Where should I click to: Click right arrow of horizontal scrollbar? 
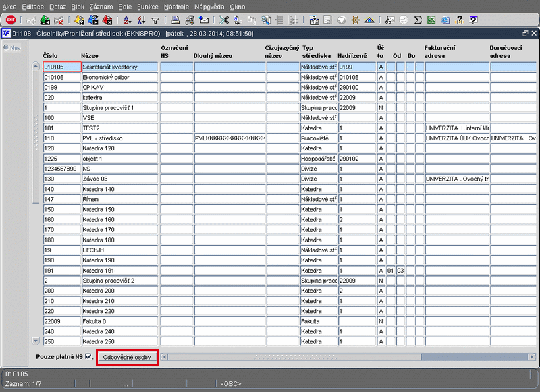(x=532, y=357)
